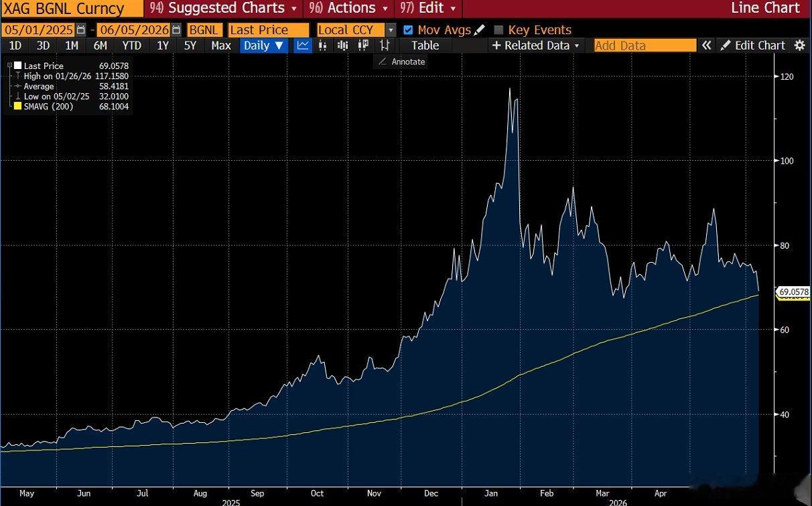This screenshot has width=812, height=506.
Task: Select the 5Y time range
Action: point(190,46)
